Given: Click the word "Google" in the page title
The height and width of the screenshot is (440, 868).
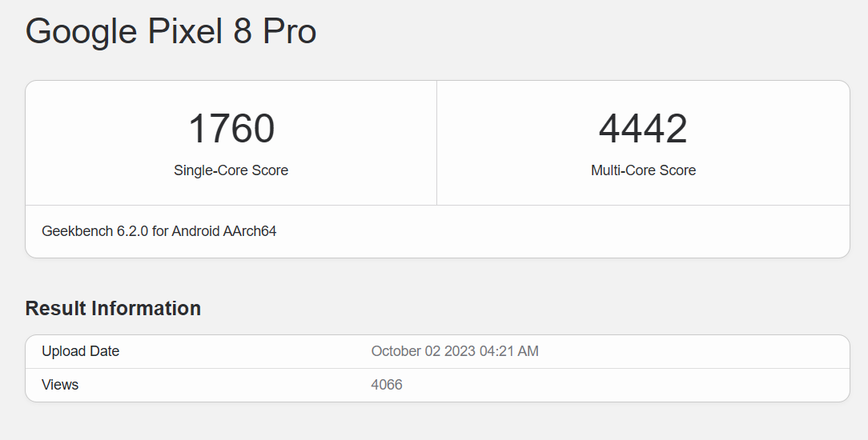Looking at the screenshot, I should pos(82,31).
